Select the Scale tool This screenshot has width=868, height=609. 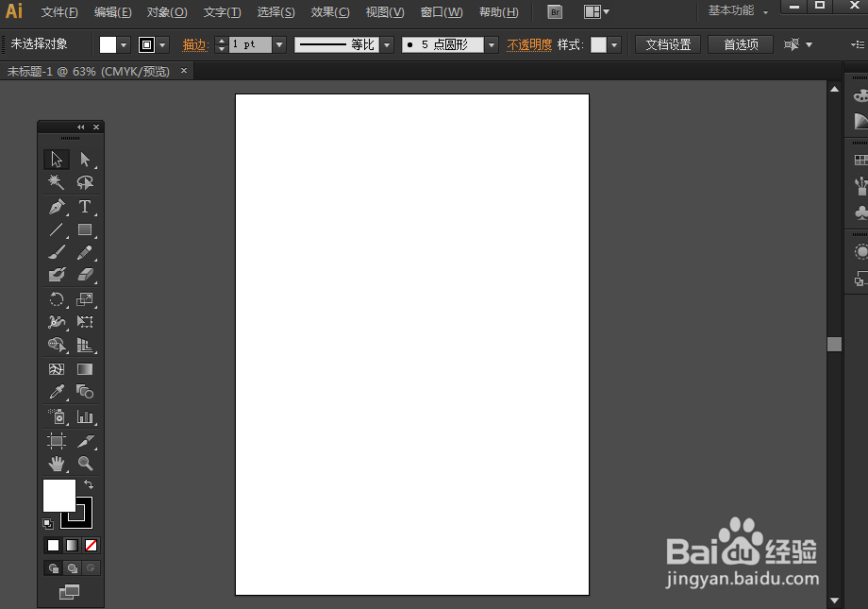pos(85,299)
